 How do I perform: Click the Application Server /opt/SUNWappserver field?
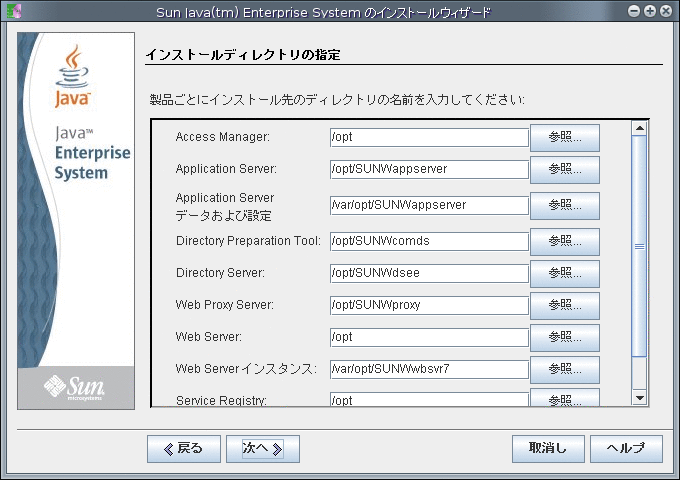(x=429, y=169)
